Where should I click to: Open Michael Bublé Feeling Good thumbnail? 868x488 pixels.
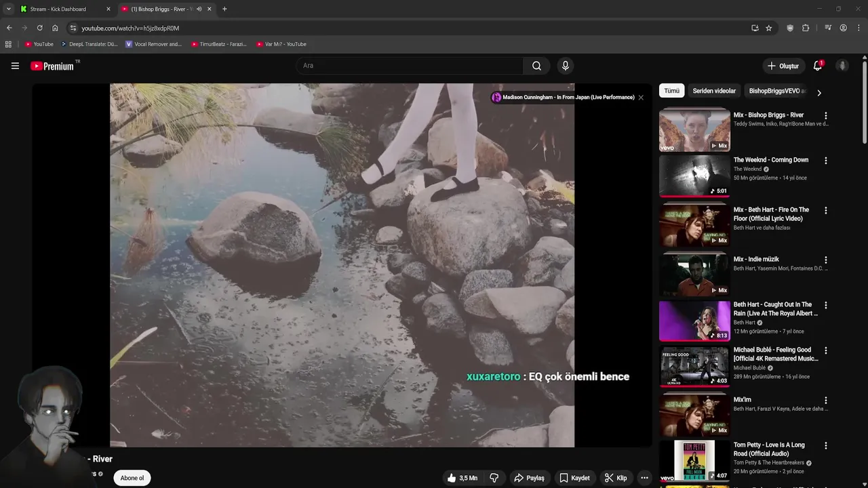coord(694,366)
